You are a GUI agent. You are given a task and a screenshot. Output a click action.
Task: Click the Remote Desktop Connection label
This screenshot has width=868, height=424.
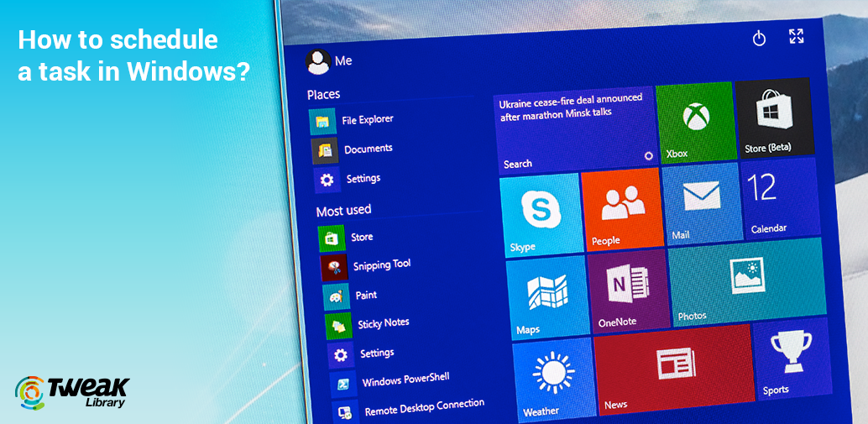pyautogui.click(x=425, y=407)
